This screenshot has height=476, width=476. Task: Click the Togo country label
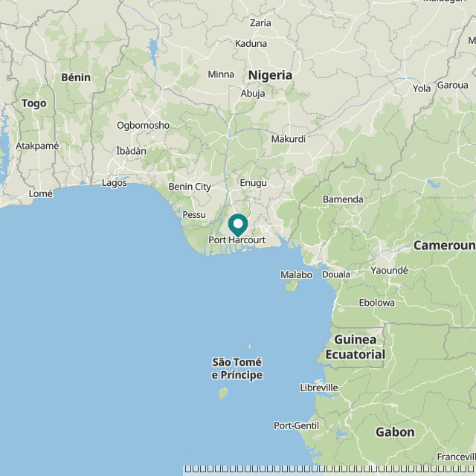click(x=34, y=103)
